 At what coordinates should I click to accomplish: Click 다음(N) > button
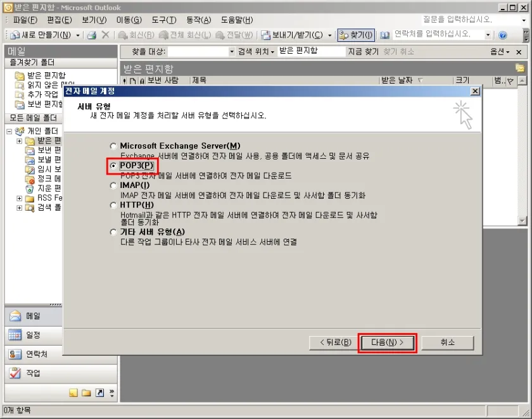[x=387, y=342]
